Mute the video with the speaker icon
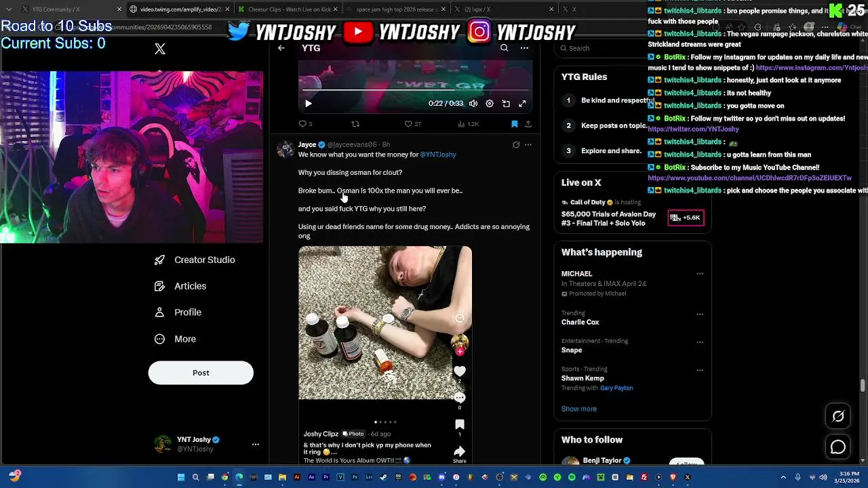 tap(473, 104)
